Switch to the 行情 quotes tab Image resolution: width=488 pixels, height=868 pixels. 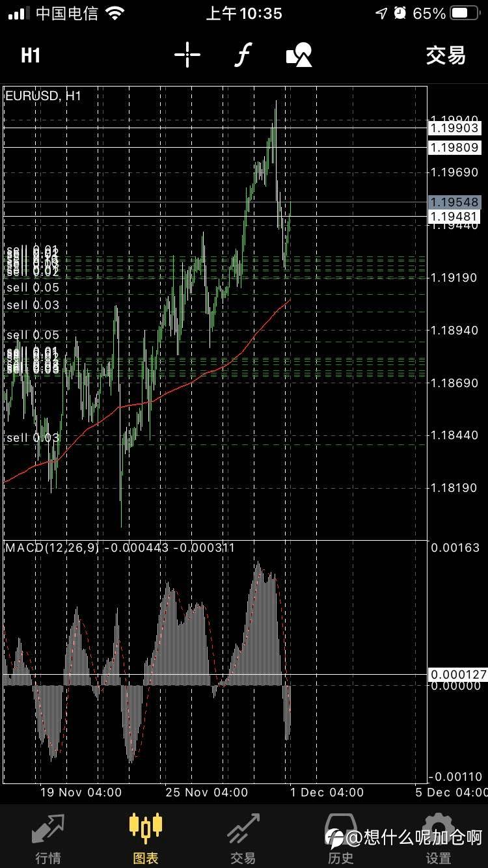(x=49, y=839)
